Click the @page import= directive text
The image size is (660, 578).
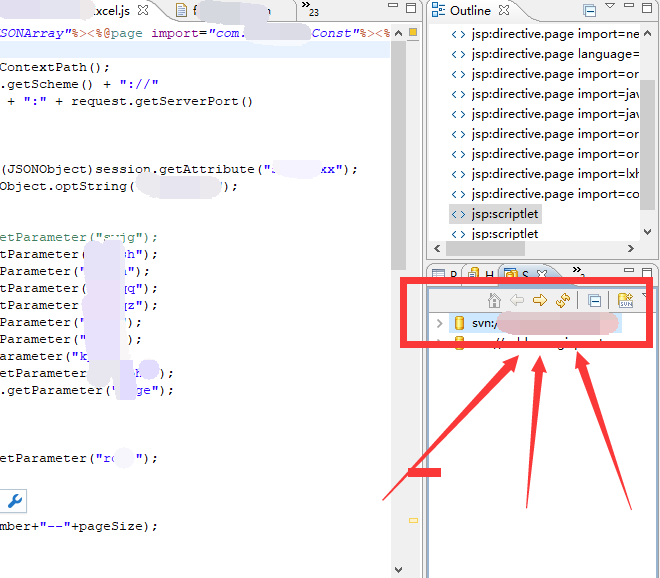click(157, 33)
